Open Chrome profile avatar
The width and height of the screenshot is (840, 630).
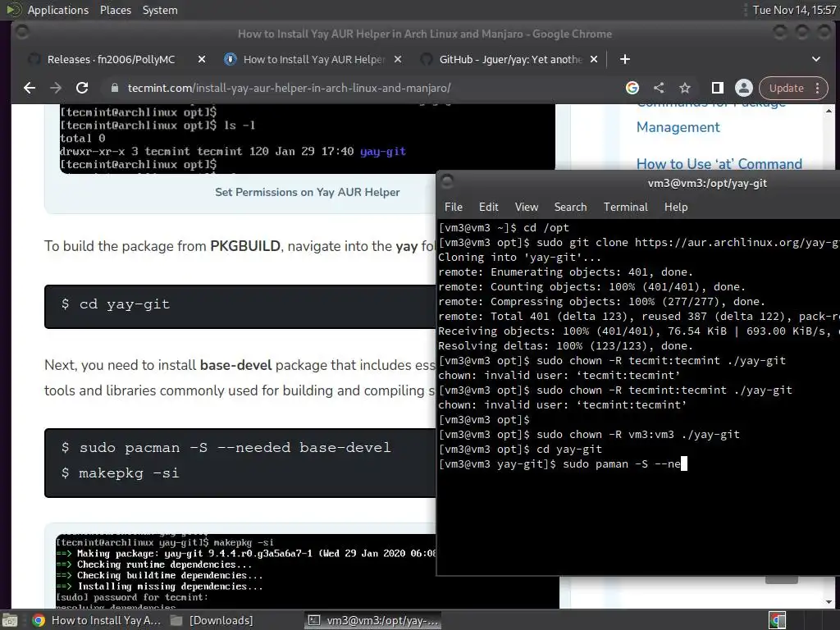[x=743, y=88]
